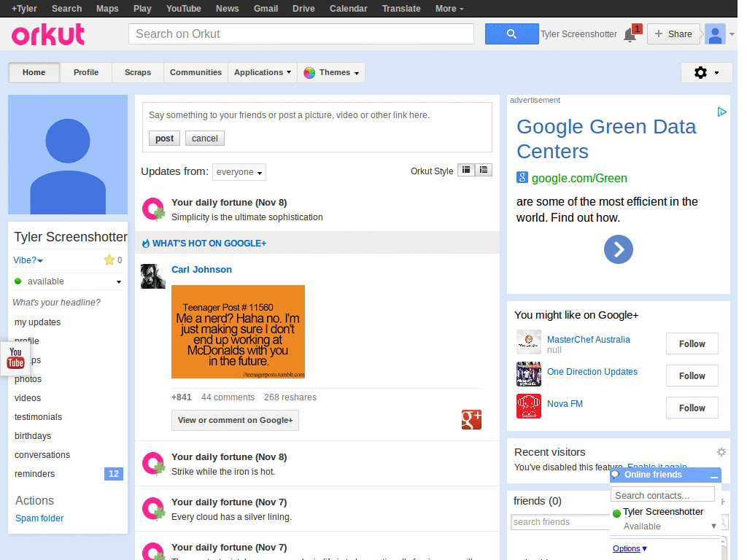The height and width of the screenshot is (560, 747).
Task: Click the AdChoices icon on advertisement
Action: (721, 112)
